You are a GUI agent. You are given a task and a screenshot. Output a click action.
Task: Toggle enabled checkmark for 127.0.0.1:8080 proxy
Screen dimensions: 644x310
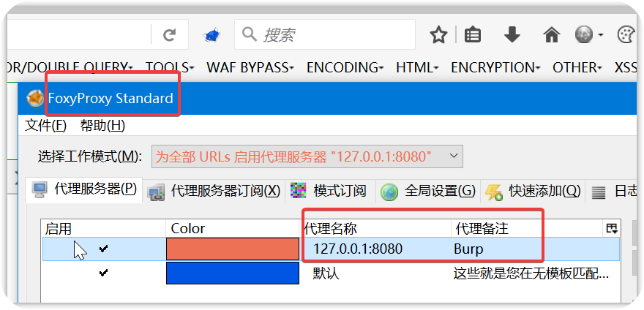pos(103,249)
